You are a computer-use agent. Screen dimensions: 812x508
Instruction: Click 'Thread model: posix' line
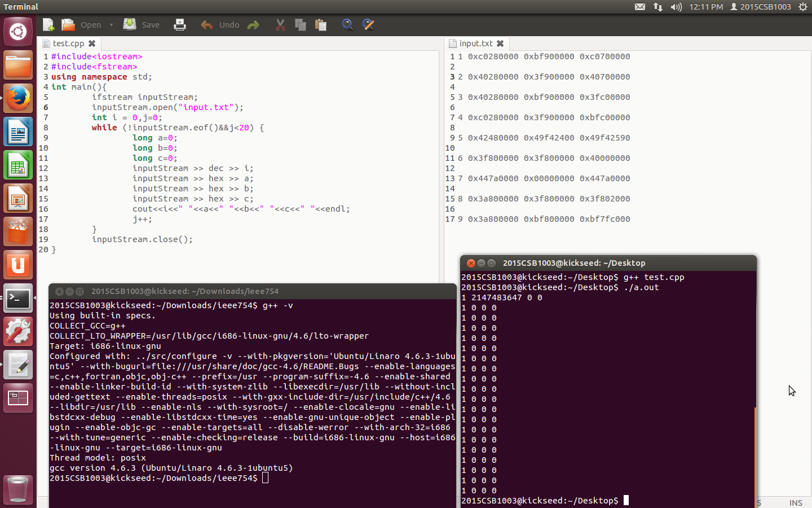tap(98, 458)
